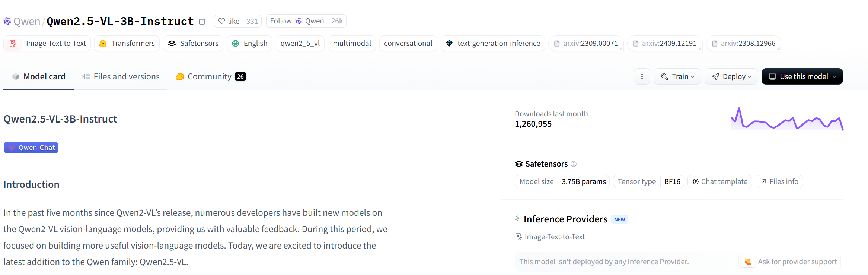Viewport: 868px width, 275px height.
Task: Open the arxiv:2309.00071 paper tag
Action: (586, 43)
